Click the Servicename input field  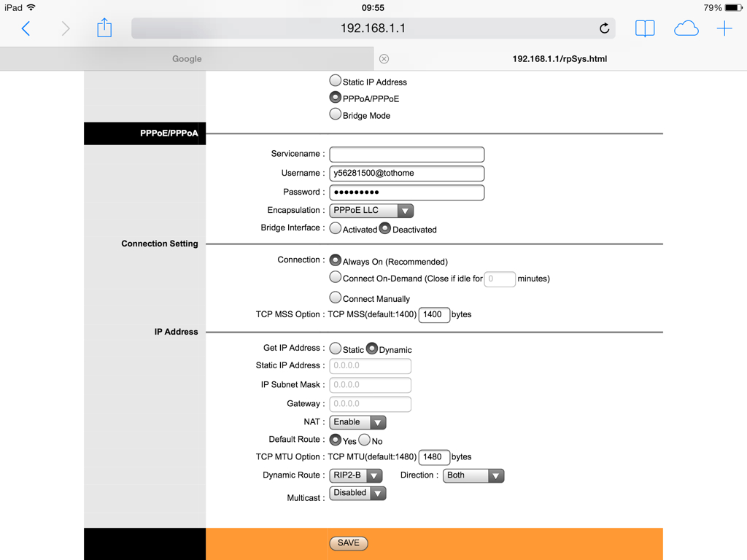pyautogui.click(x=407, y=155)
